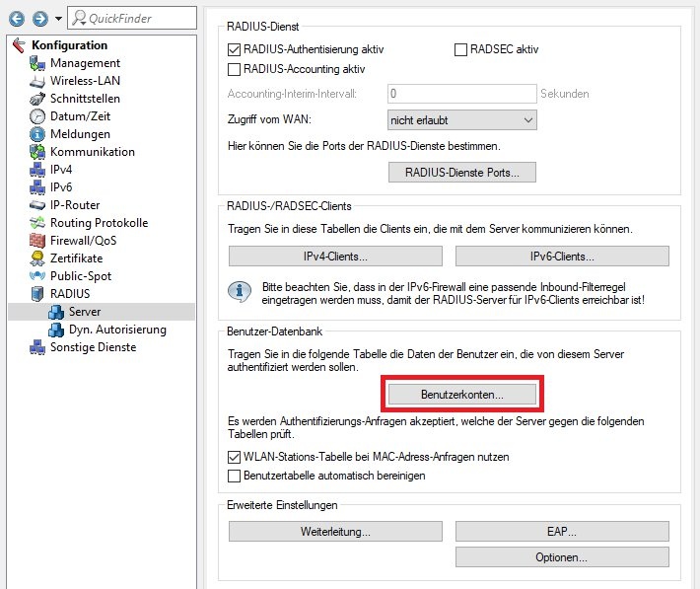Disable RADIUS-Authentisierung aktiv checkbox

235,48
